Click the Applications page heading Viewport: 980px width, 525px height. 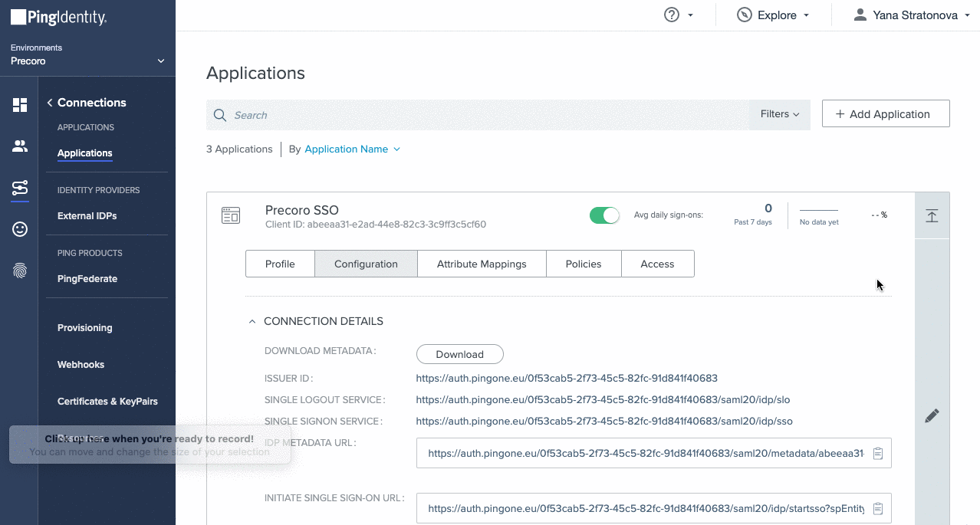click(x=255, y=74)
